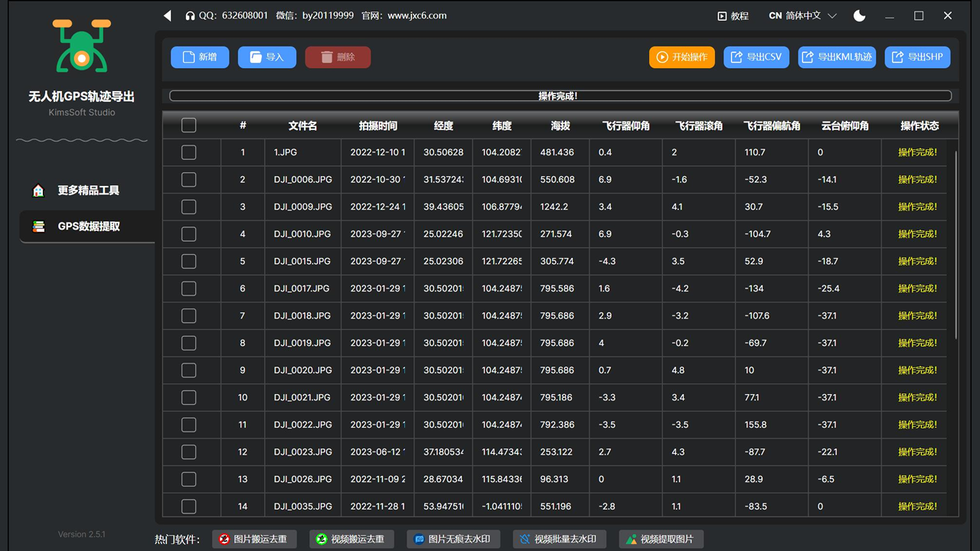Minimize the application window
This screenshot has width=980, height=551.
tap(889, 15)
